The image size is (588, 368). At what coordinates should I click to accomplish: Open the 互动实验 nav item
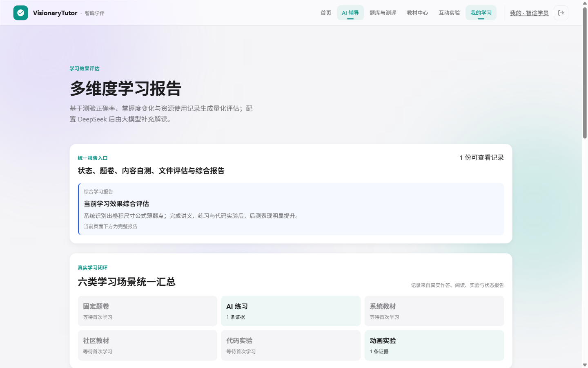pos(449,13)
